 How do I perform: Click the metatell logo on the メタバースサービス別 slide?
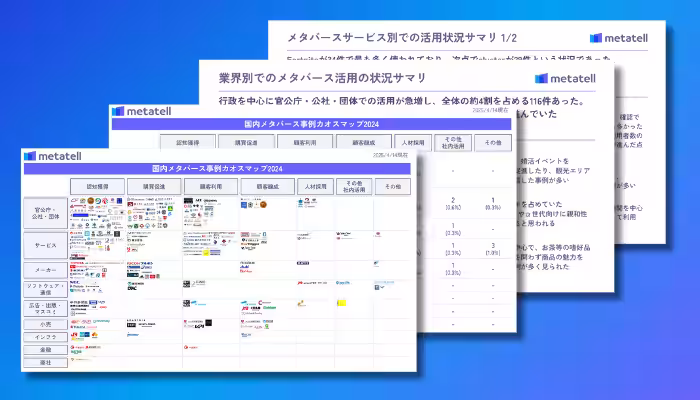[619, 38]
